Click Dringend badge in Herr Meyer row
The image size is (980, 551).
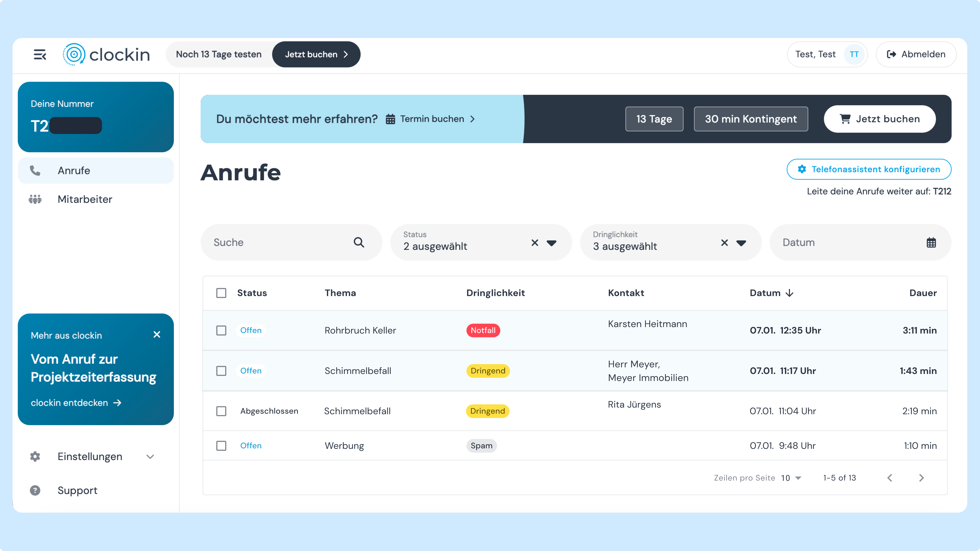[488, 371]
